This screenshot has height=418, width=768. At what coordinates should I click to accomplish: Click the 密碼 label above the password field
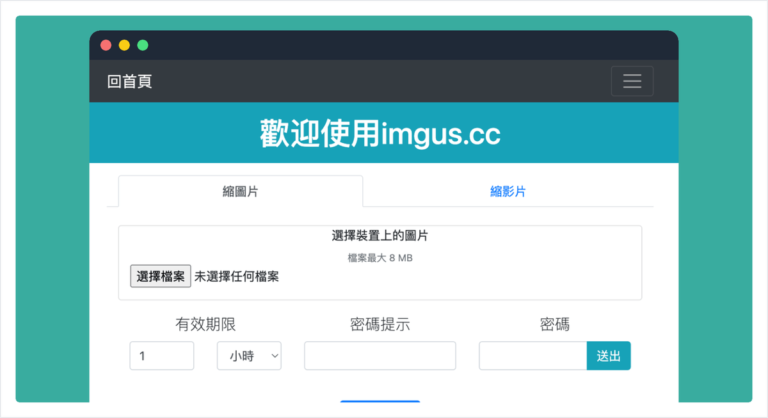click(554, 324)
